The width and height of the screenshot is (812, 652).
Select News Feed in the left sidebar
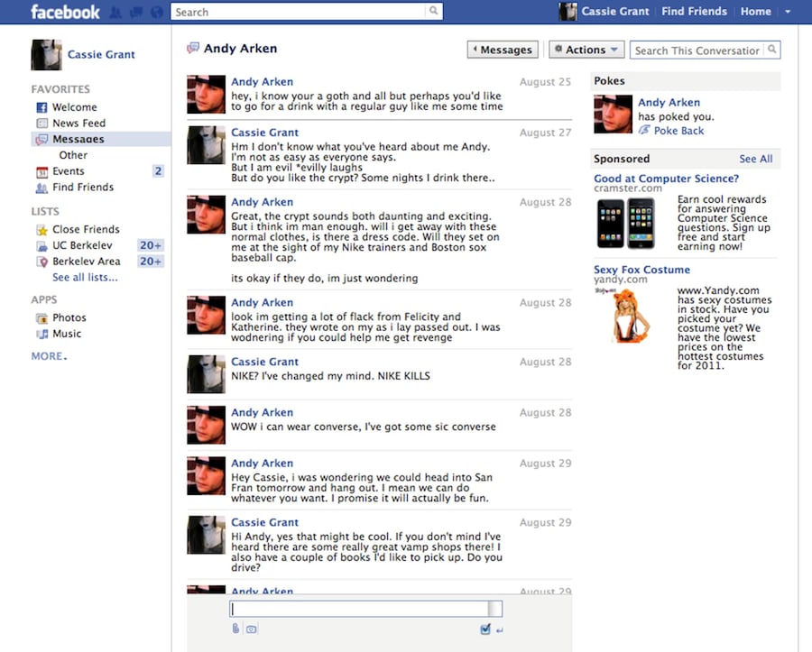click(78, 124)
